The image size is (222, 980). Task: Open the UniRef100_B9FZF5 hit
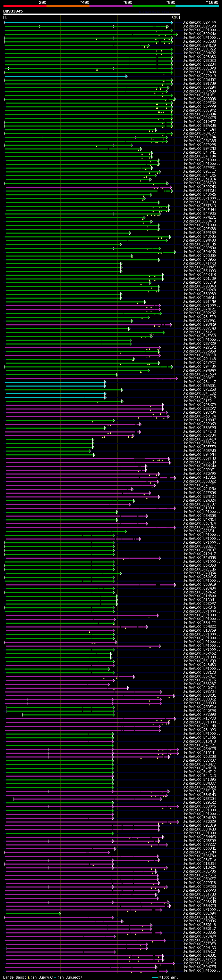(x=199, y=397)
